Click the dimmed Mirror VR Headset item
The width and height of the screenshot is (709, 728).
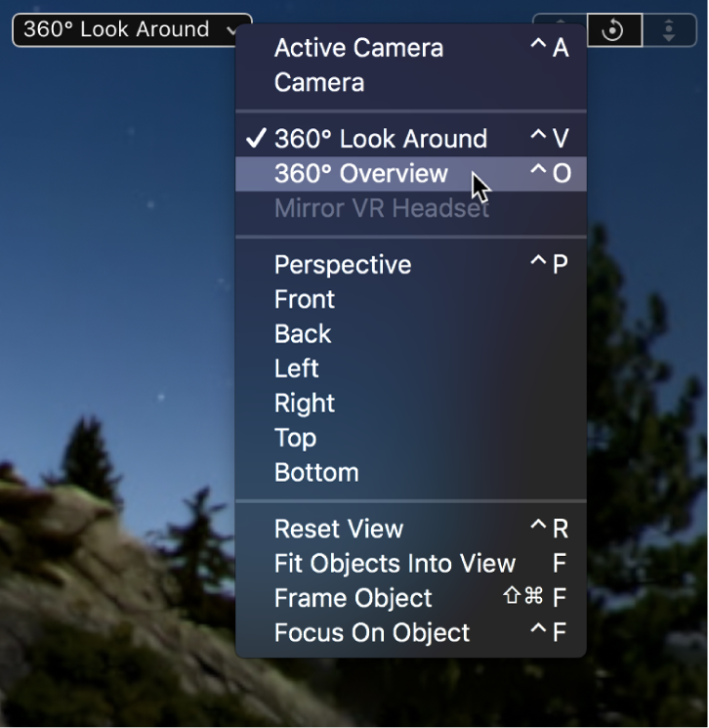pos(381,208)
